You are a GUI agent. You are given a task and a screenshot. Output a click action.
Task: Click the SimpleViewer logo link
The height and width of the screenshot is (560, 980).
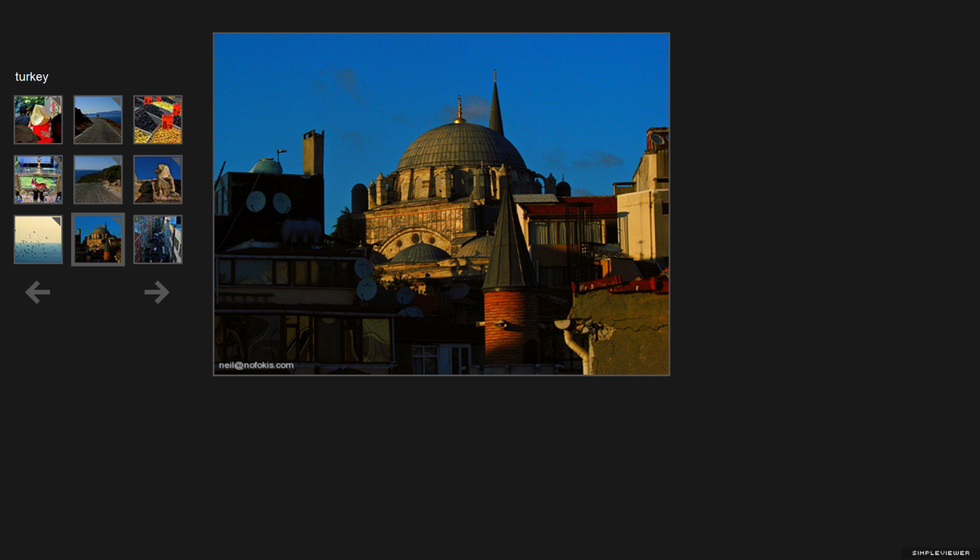pos(941,553)
